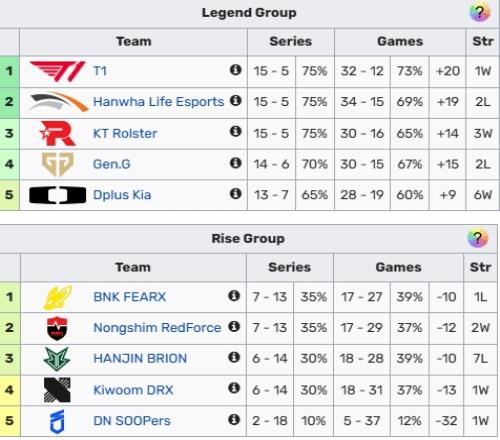Visit the DN SOOPers team page
The width and height of the screenshot is (500, 440).
[132, 421]
